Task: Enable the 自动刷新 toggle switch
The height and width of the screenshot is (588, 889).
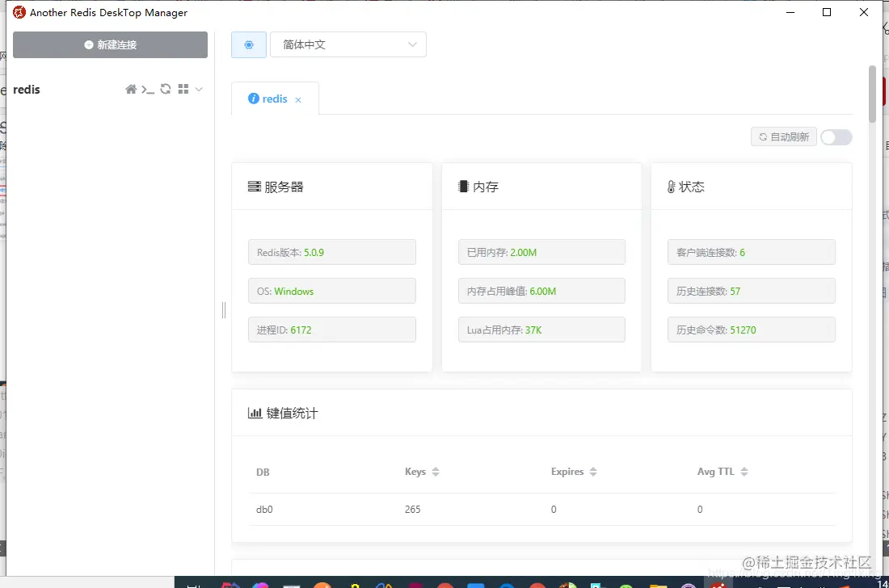Action: pos(836,137)
